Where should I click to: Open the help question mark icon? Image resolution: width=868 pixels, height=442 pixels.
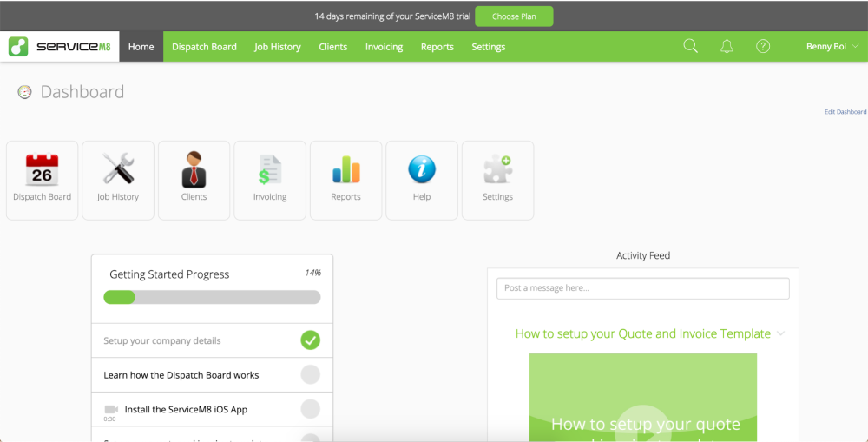763,47
